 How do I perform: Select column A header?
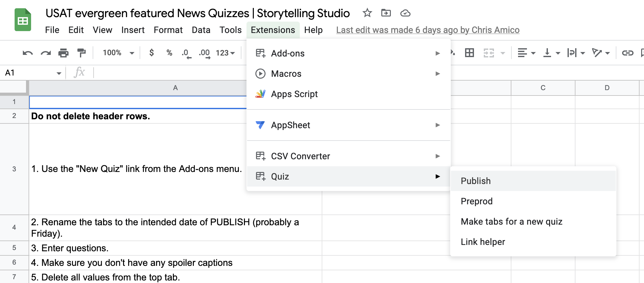pos(138,88)
